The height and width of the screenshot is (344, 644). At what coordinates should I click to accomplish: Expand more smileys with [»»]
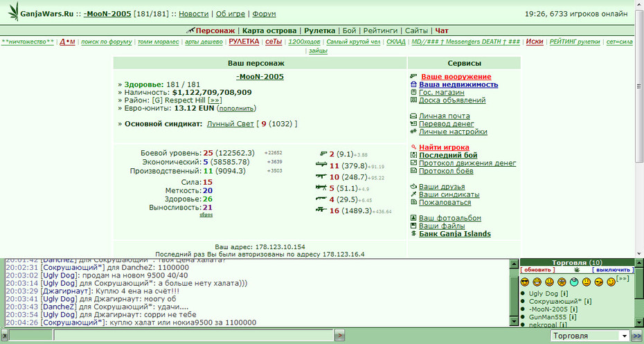[623, 279]
